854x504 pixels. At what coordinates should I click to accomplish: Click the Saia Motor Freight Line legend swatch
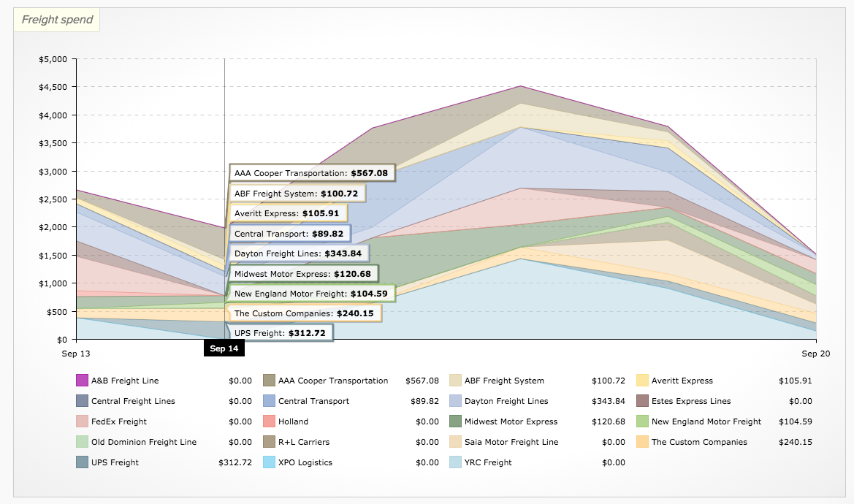coord(455,442)
